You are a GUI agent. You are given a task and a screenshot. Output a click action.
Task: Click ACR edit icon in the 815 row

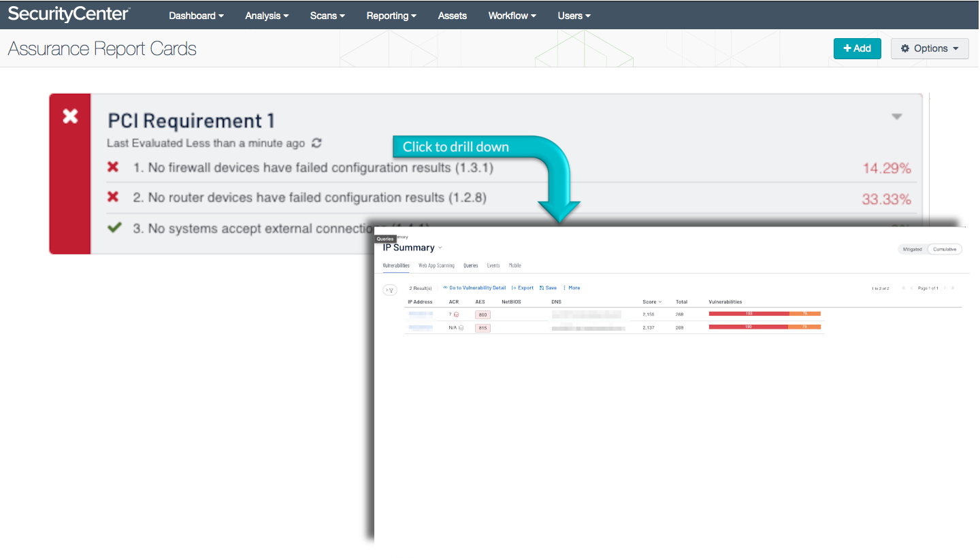(461, 327)
